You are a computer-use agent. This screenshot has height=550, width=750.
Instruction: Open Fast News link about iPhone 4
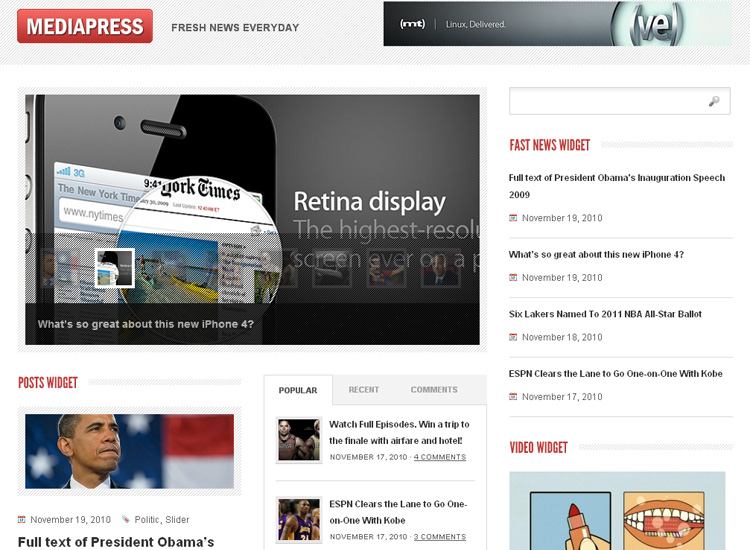pyautogui.click(x=596, y=254)
